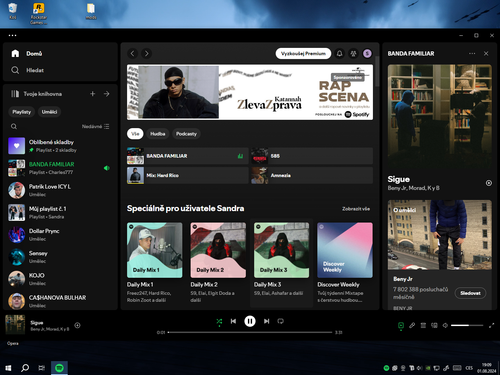Select the Hudba filter tab
The width and height of the screenshot is (500, 375).
158,134
